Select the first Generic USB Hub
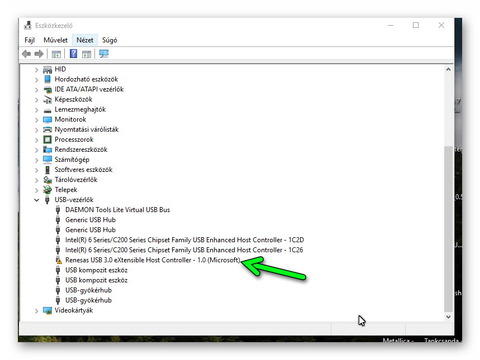The width and height of the screenshot is (480, 360). click(x=90, y=220)
